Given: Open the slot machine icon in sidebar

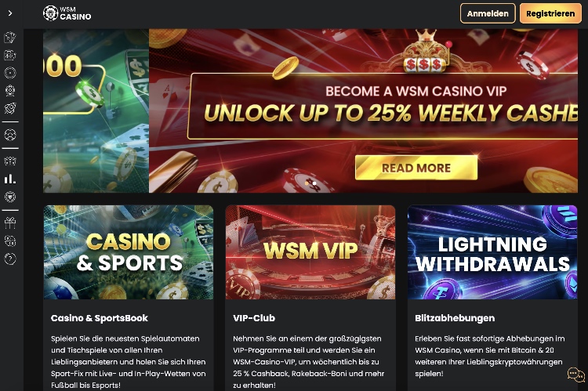Looking at the screenshot, I should [x=10, y=55].
